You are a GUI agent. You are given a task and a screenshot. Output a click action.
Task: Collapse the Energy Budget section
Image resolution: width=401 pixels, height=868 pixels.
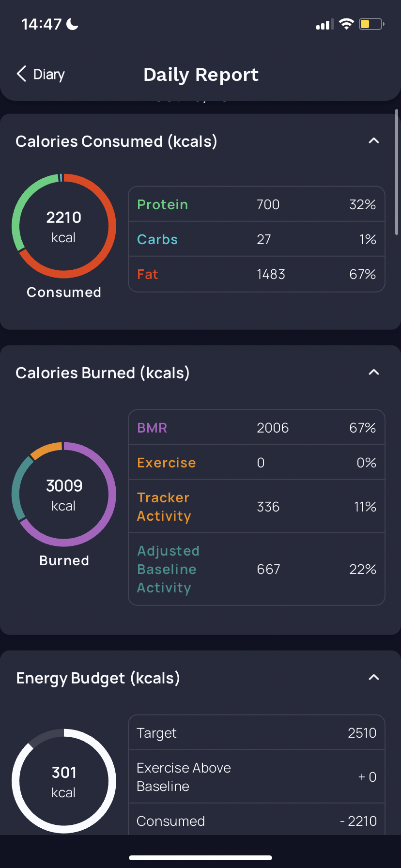pos(373,677)
